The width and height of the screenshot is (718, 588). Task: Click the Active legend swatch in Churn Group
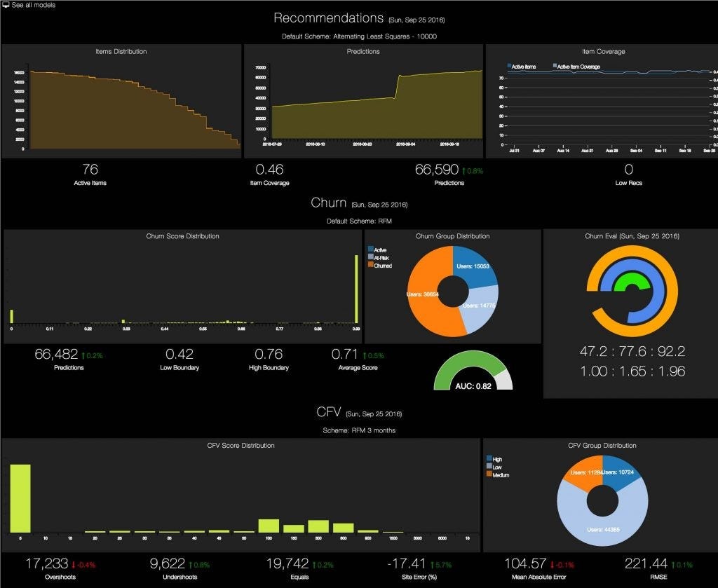click(x=371, y=249)
